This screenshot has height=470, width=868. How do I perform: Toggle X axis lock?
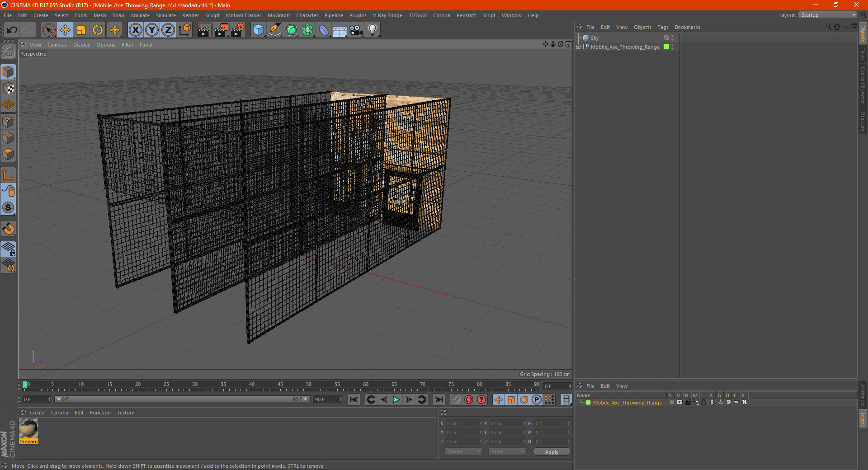tap(135, 30)
